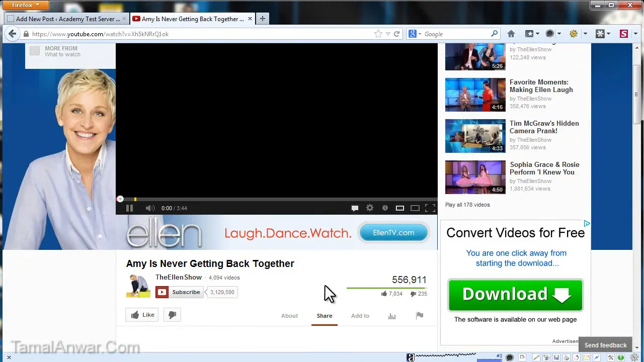Click the green info icon in addon bar
644x362 pixels.
click(621, 357)
